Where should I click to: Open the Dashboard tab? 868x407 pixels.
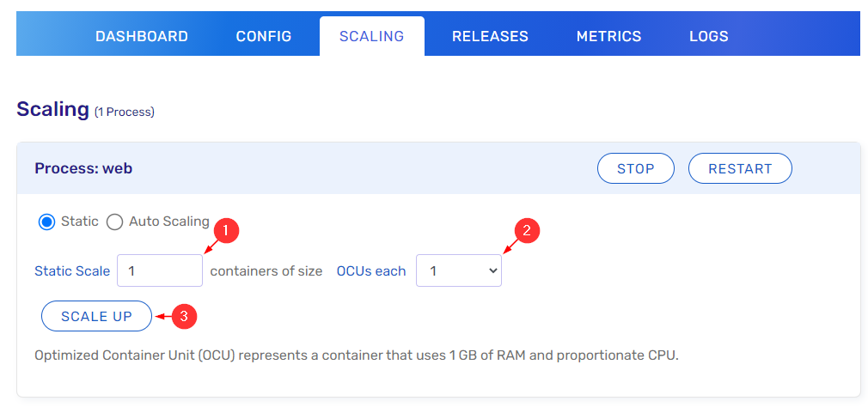[142, 36]
